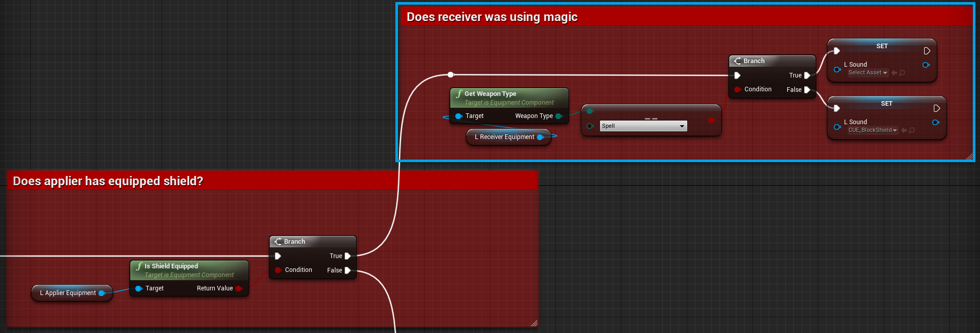The height and width of the screenshot is (333, 980).
Task: Open the Select Asset picker dropdown
Action: tap(868, 73)
